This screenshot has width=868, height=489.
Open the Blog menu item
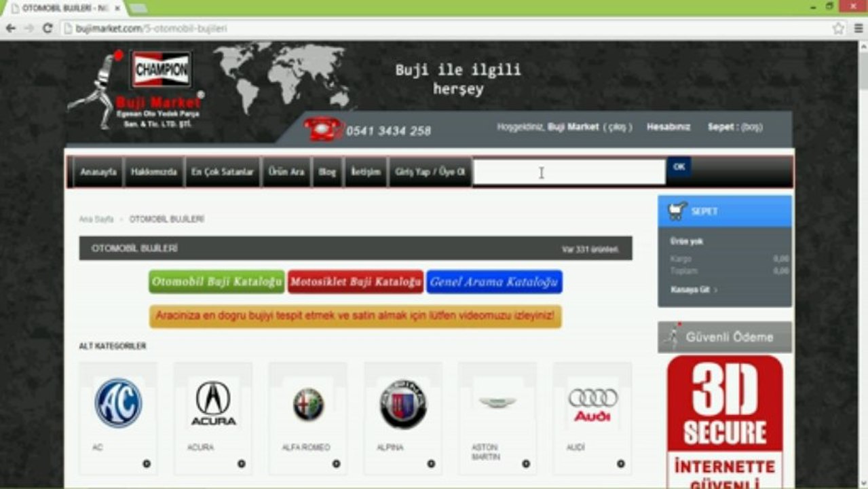coord(327,173)
